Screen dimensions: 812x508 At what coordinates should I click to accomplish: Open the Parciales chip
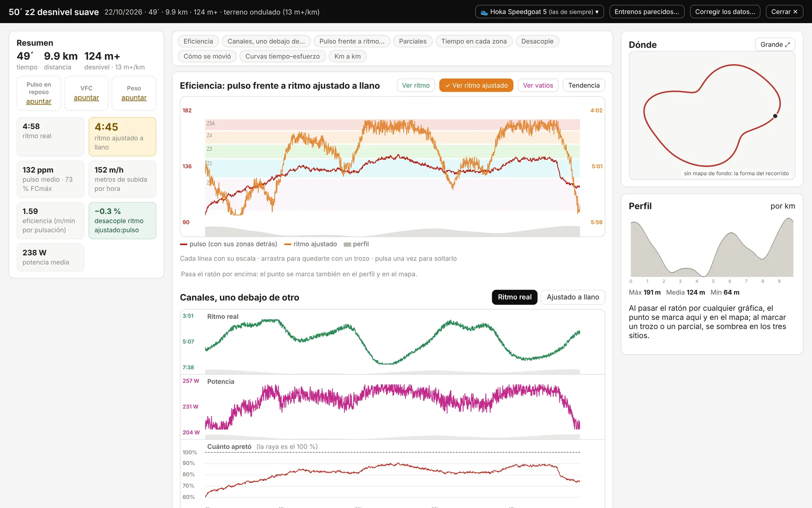[x=412, y=41]
